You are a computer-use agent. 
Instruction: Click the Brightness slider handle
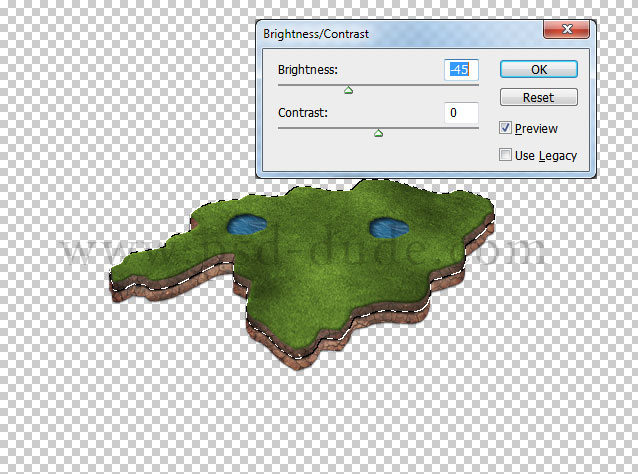348,90
